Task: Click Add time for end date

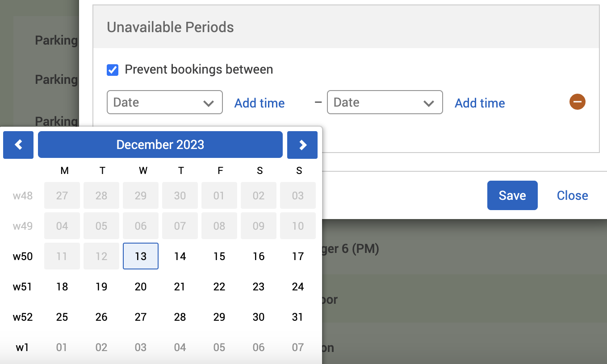Action: (480, 103)
